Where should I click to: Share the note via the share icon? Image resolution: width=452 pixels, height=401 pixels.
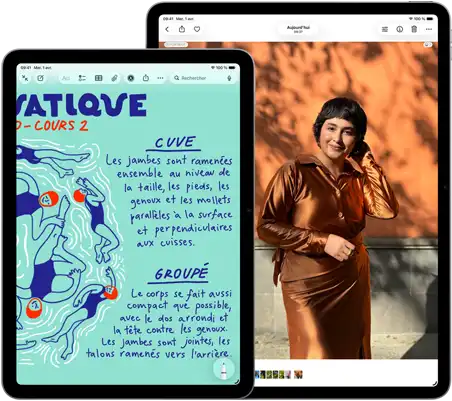[146, 78]
